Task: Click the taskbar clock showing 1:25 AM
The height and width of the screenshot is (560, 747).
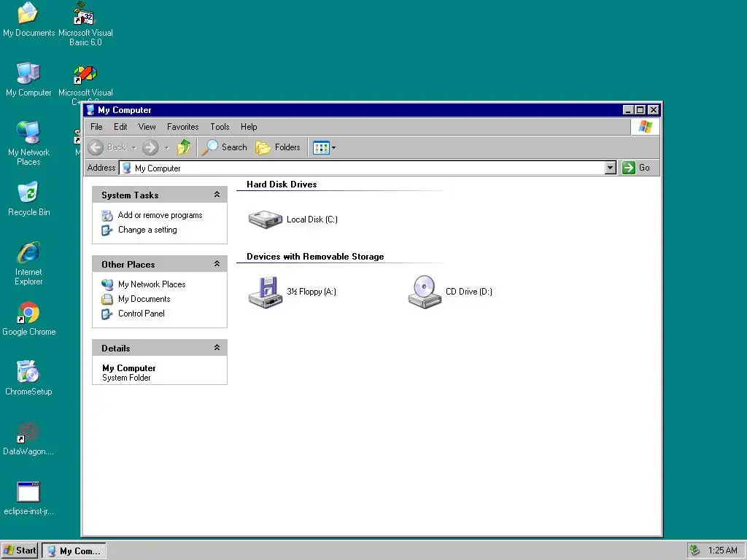Action: click(722, 551)
